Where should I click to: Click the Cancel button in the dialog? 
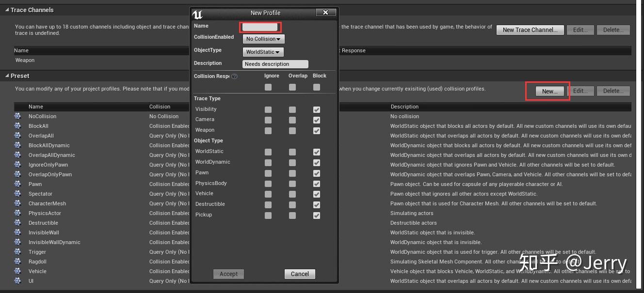(299, 274)
